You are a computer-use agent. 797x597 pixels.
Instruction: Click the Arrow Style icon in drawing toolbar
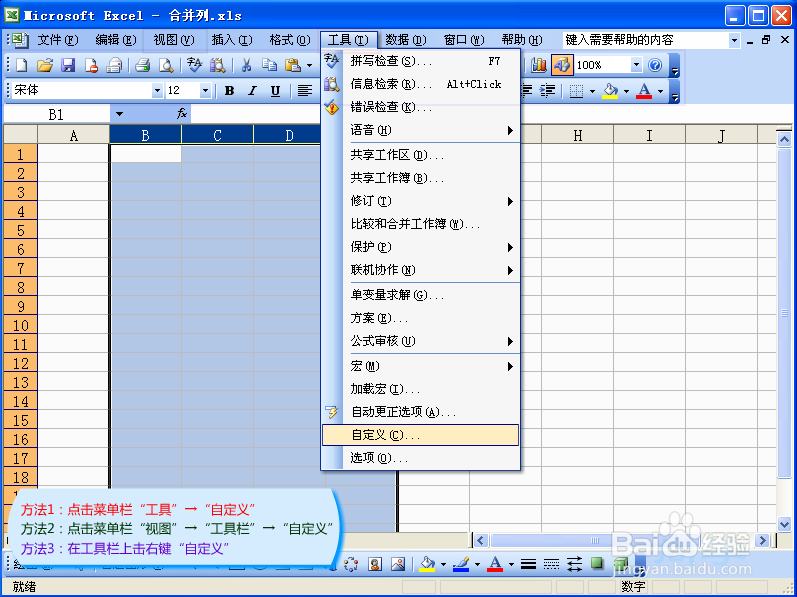pyautogui.click(x=574, y=563)
